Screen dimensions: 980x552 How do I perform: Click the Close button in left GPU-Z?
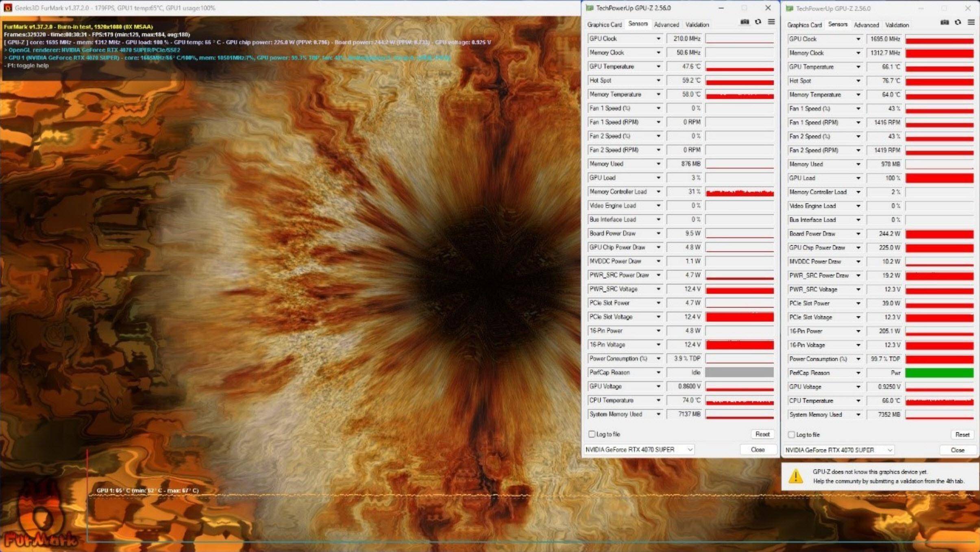(x=757, y=449)
